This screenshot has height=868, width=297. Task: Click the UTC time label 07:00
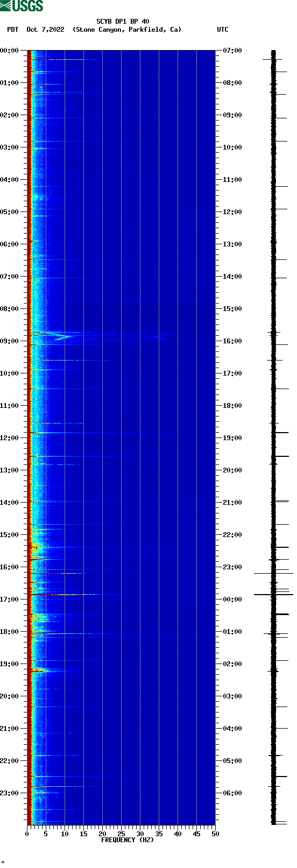click(232, 51)
